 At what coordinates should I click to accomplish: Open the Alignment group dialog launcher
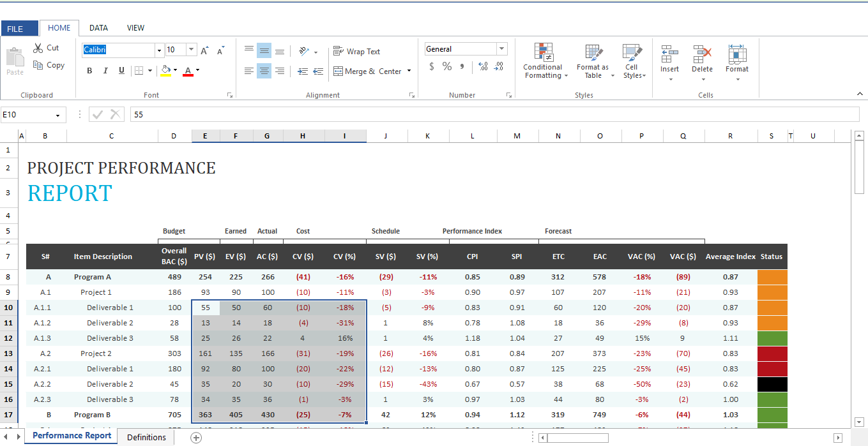coord(412,95)
